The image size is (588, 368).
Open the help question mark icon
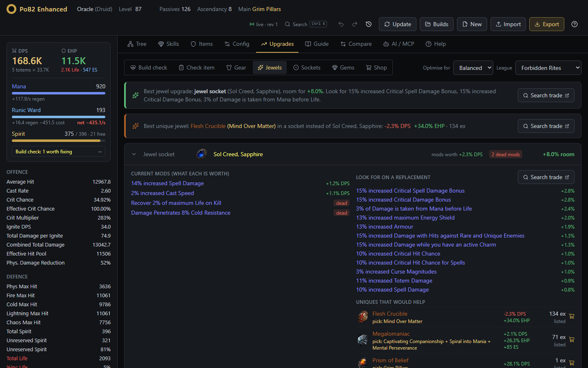click(575, 24)
